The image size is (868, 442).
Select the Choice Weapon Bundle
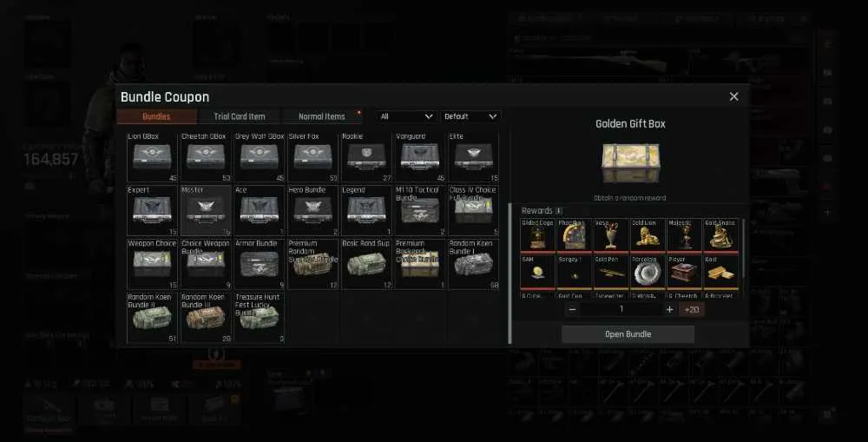206,264
